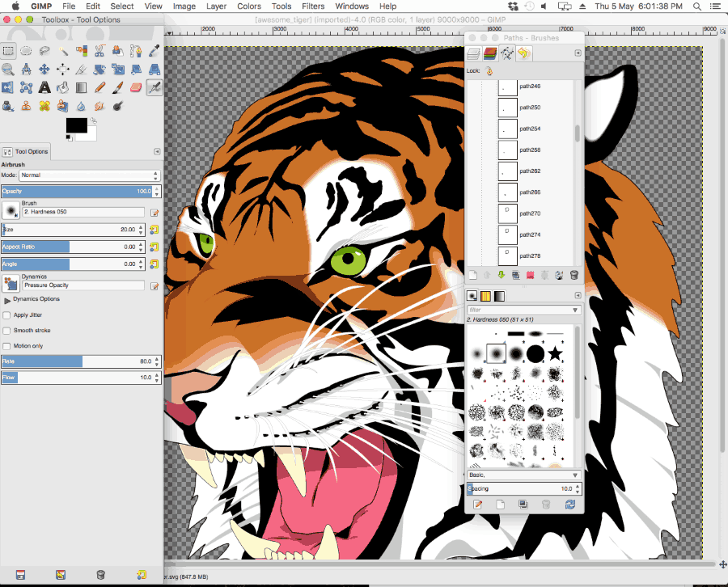The image size is (728, 587).
Task: Select the Blend gradient tool
Action: (x=81, y=87)
